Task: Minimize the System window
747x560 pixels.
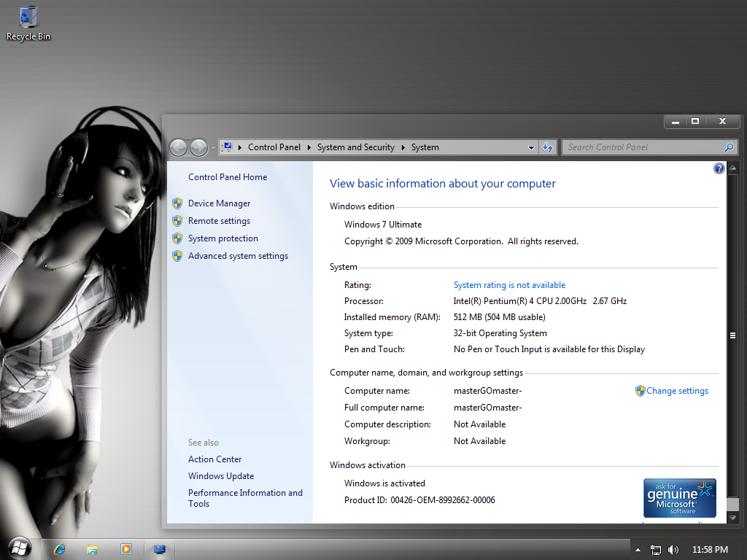Action: pyautogui.click(x=675, y=122)
